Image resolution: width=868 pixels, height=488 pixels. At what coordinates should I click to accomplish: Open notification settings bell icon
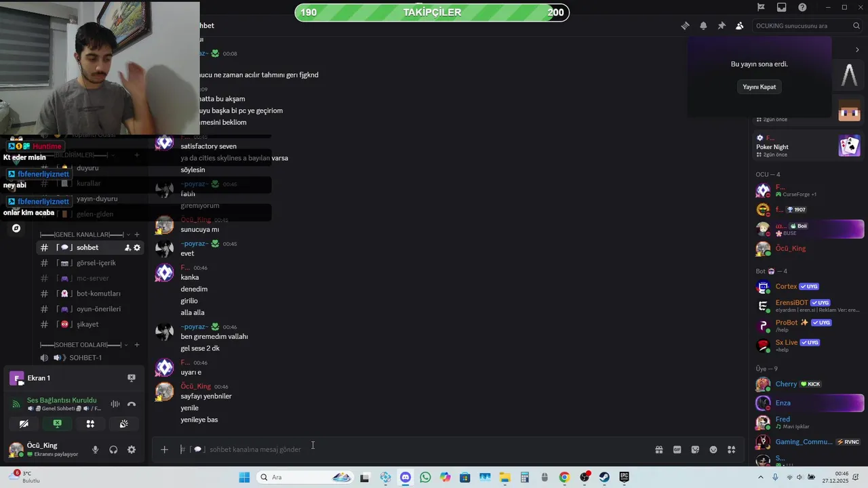pos(703,26)
